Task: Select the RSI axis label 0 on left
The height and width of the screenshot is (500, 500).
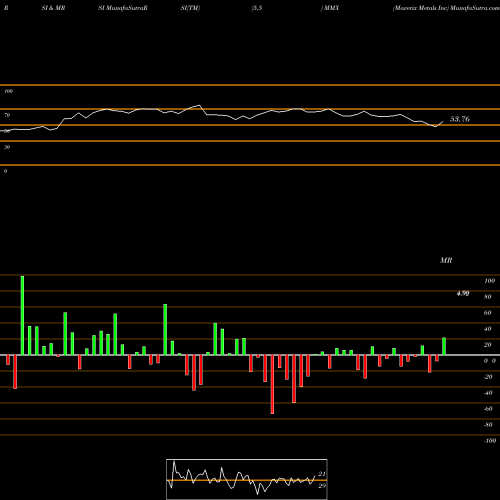Action: pos(5,171)
